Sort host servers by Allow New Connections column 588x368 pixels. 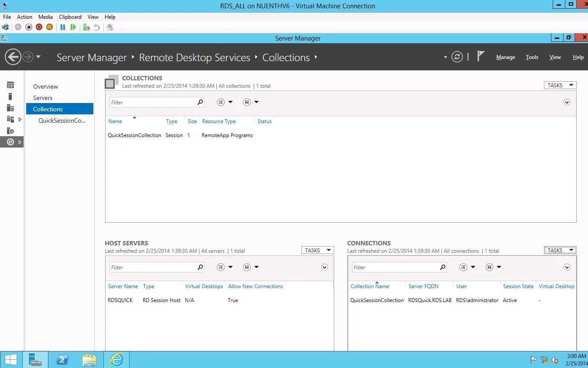pyautogui.click(x=256, y=286)
